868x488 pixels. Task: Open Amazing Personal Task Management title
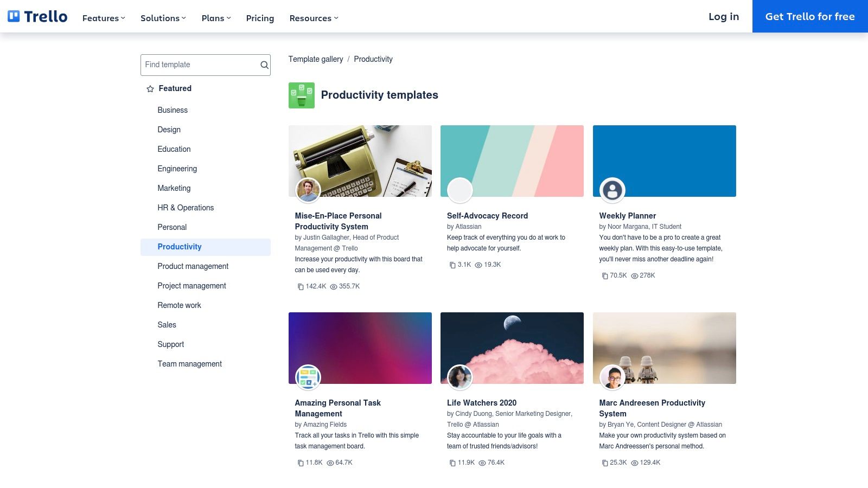(x=337, y=408)
